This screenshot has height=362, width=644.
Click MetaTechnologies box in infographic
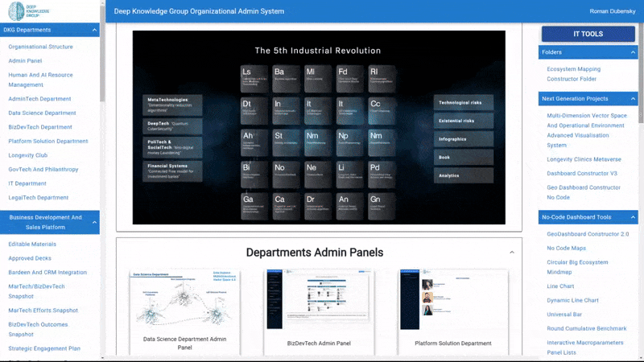tap(172, 105)
